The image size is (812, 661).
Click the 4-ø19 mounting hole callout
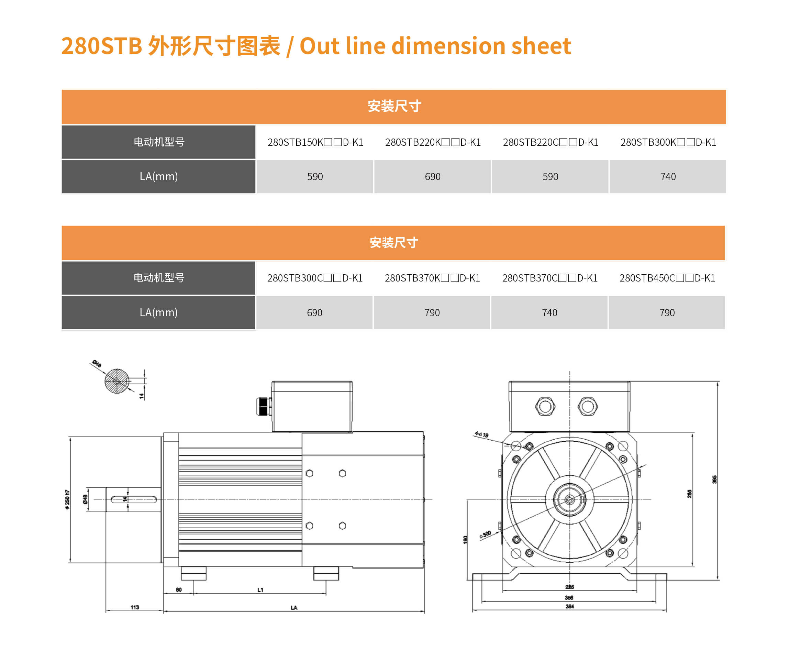(481, 434)
